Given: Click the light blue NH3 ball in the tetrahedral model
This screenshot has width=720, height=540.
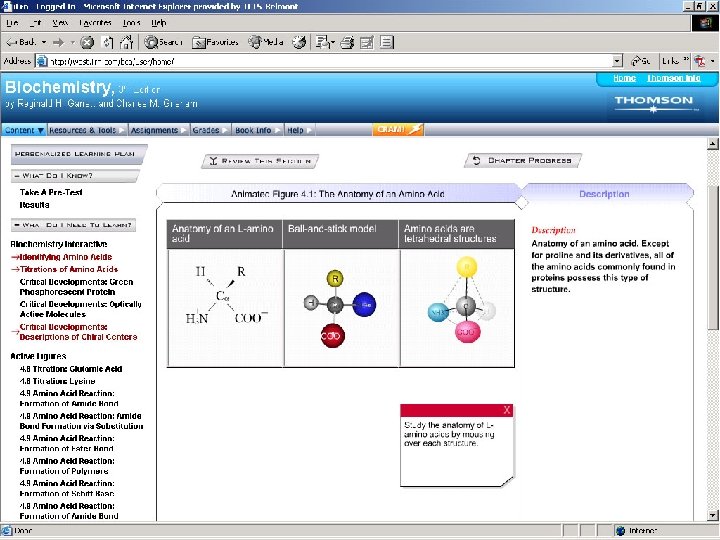Looking at the screenshot, I should tap(438, 312).
